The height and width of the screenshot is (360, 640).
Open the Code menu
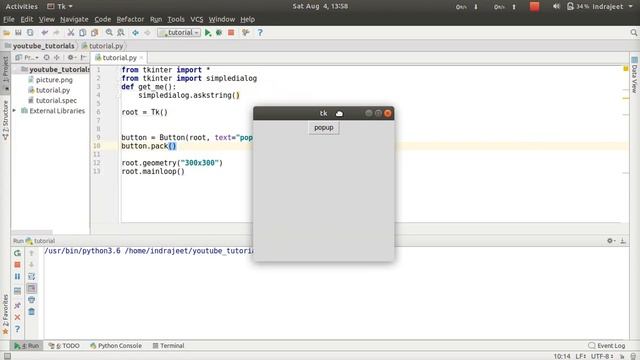(102, 19)
